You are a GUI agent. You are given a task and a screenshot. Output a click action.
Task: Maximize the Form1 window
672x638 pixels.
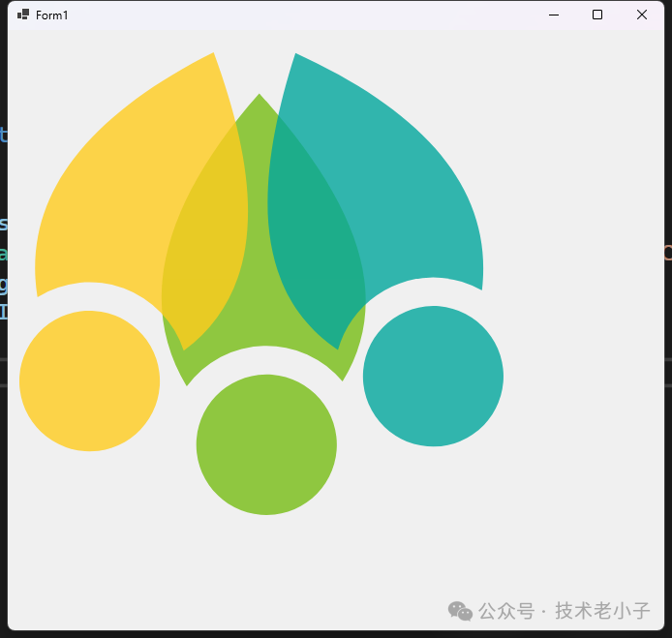(597, 15)
